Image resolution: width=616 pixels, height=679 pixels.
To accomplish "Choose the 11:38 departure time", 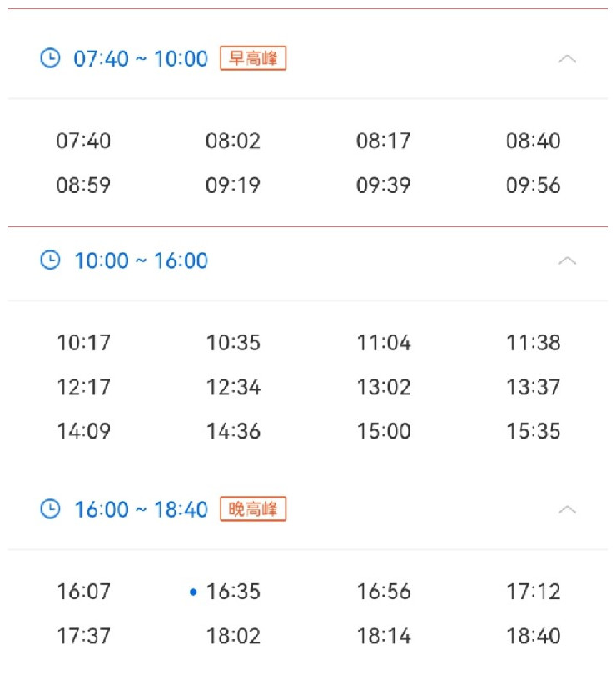I will pyautogui.click(x=534, y=343).
